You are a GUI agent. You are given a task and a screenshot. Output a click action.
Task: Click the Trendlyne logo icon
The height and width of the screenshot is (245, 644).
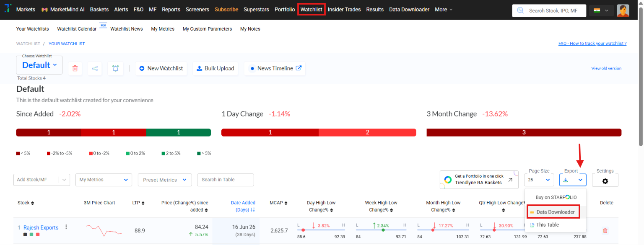[7, 9]
